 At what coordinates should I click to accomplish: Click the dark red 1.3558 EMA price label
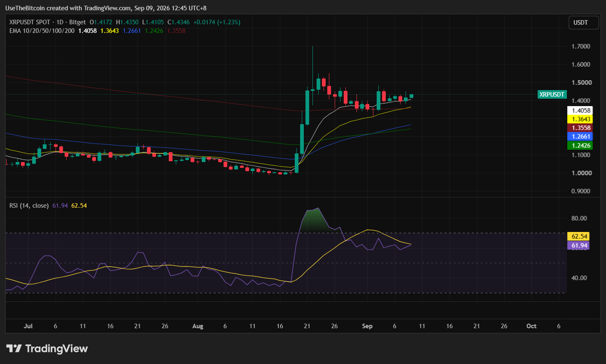[580, 128]
